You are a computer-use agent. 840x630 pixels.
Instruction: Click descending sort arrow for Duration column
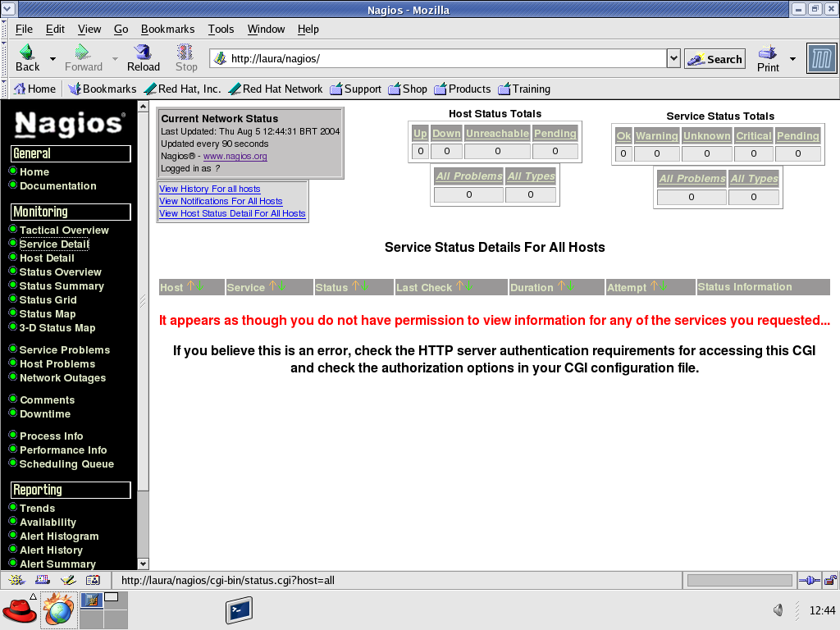571,286
